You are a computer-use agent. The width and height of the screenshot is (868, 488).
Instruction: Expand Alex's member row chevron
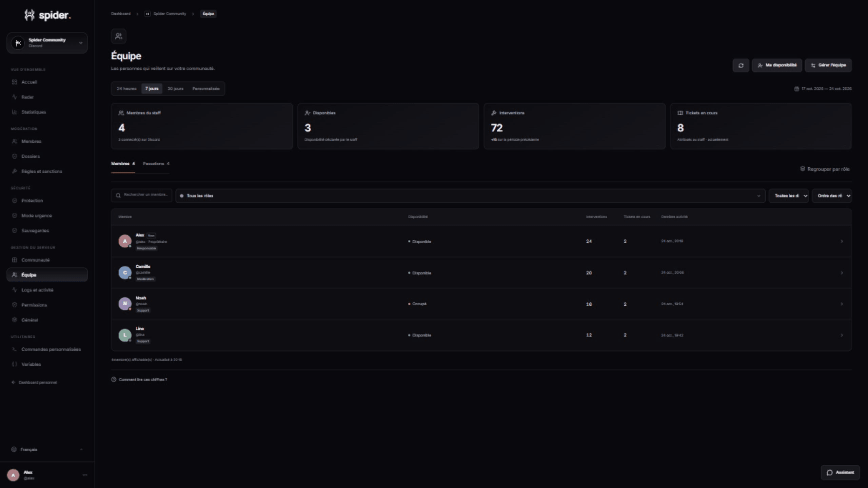click(842, 241)
